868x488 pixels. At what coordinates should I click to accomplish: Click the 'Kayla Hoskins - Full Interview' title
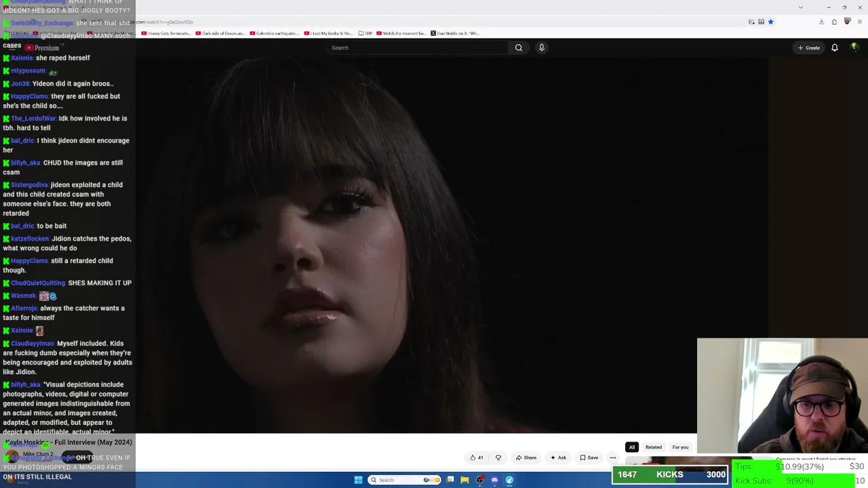pos(68,443)
